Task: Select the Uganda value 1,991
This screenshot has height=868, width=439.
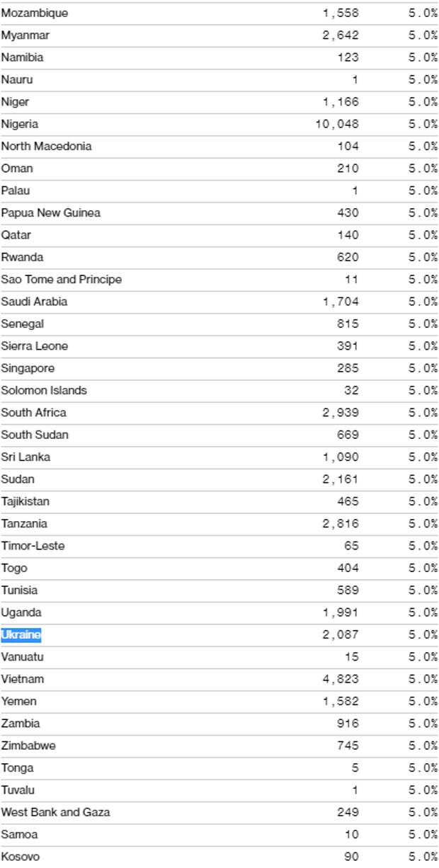Action: pyautogui.click(x=341, y=612)
